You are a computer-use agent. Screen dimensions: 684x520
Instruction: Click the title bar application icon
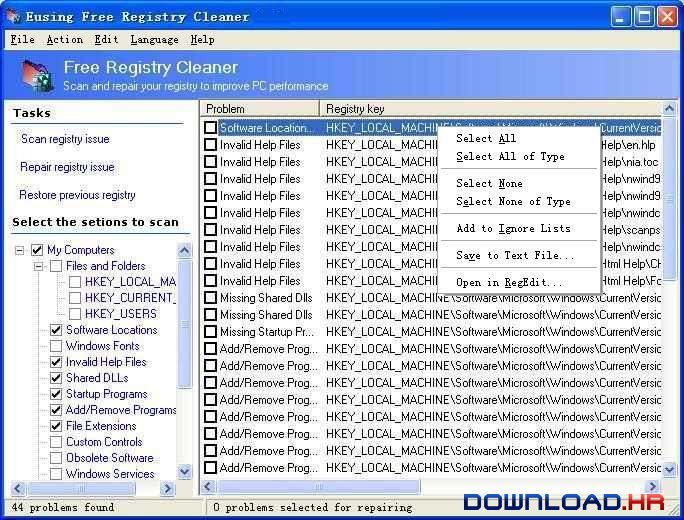pyautogui.click(x=13, y=17)
